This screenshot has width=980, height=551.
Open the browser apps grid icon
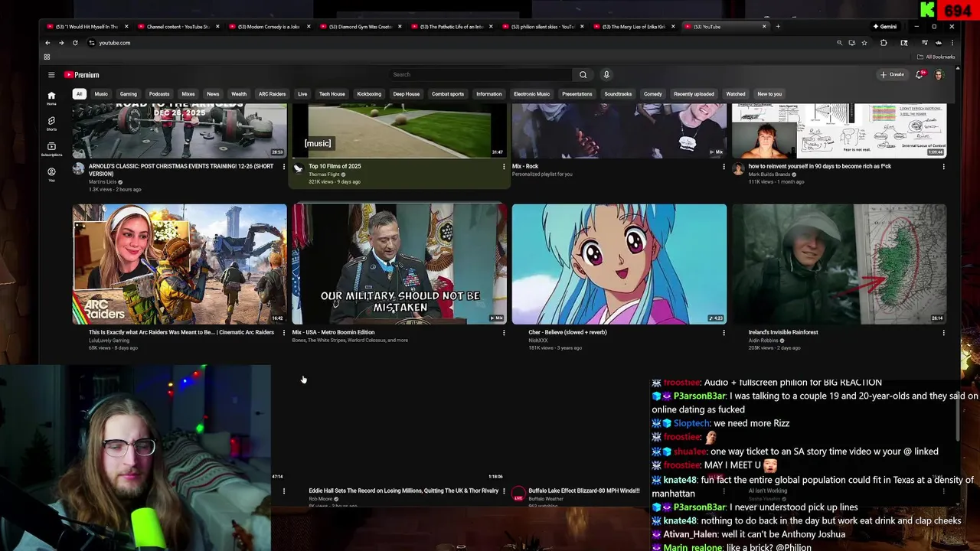[47, 57]
